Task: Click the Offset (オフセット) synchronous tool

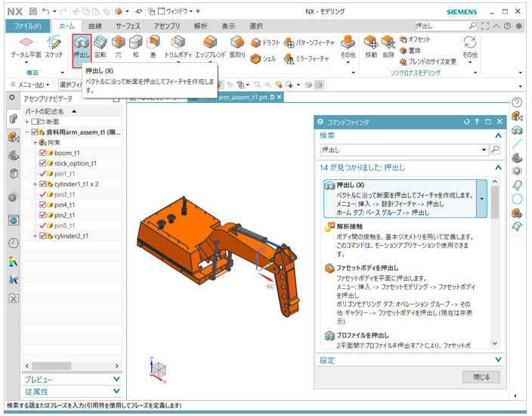Action: 415,39
